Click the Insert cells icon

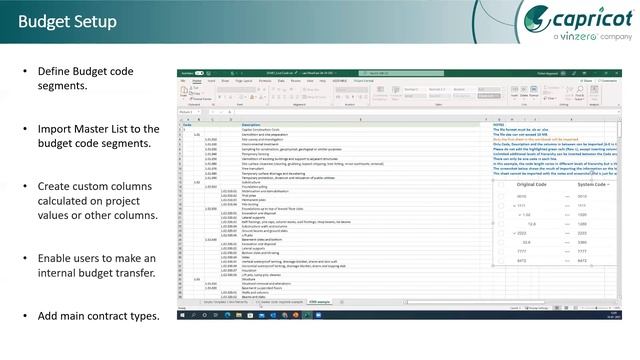coord(514,91)
